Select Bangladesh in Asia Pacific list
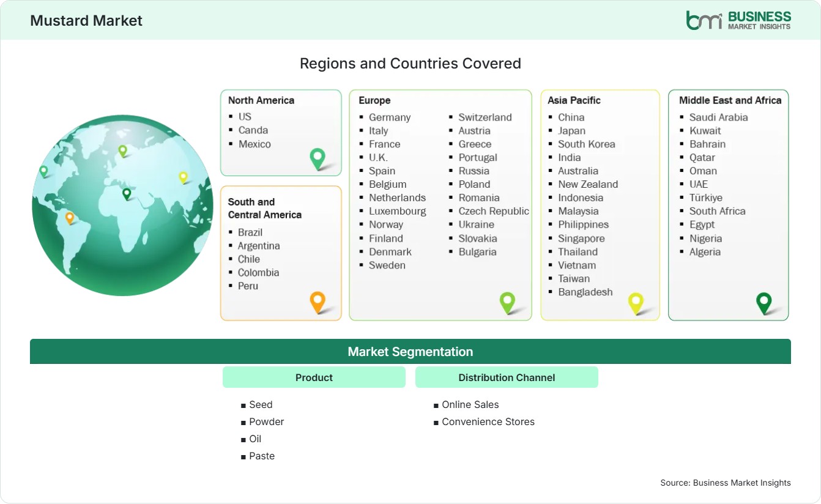This screenshot has width=821, height=504. point(585,292)
